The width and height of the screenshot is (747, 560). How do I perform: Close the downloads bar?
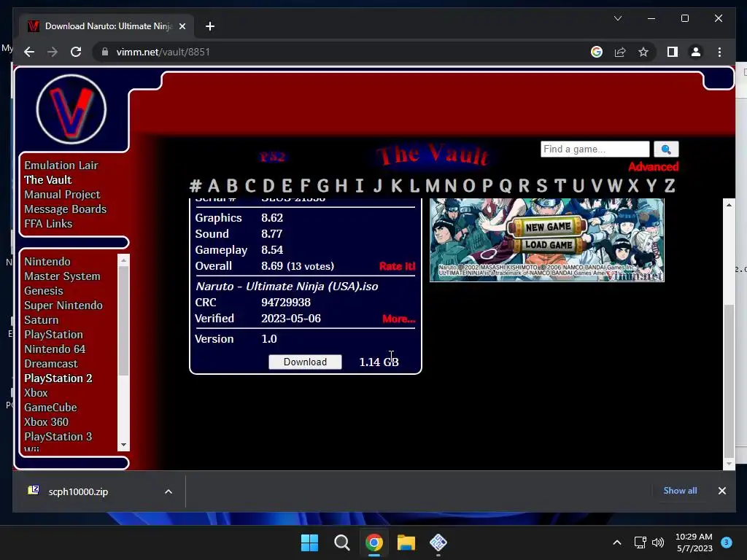(721, 491)
